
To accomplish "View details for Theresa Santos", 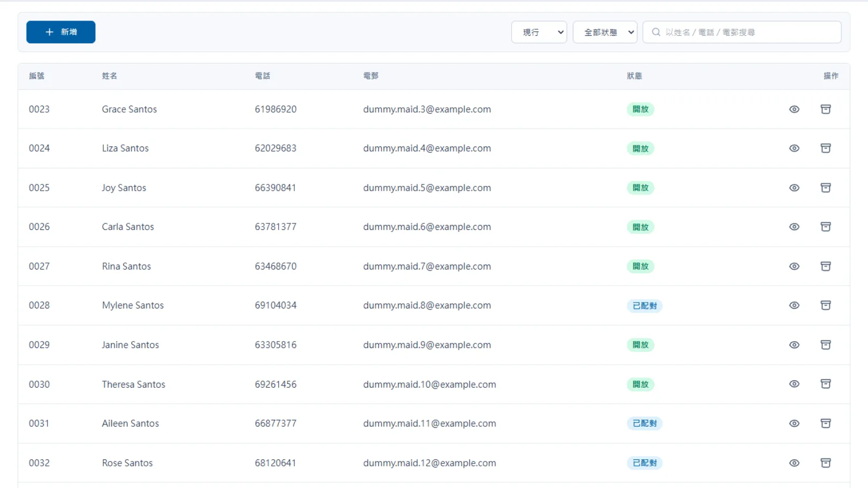I will point(794,384).
